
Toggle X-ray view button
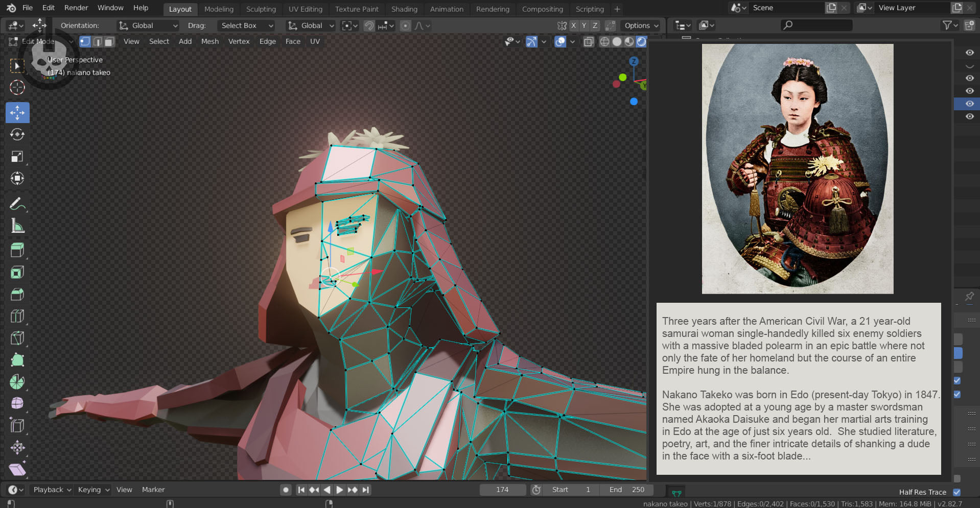tap(589, 41)
